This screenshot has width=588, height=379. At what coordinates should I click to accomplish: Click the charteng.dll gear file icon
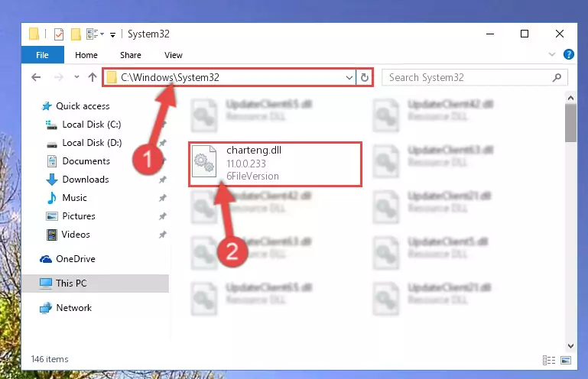[204, 161]
